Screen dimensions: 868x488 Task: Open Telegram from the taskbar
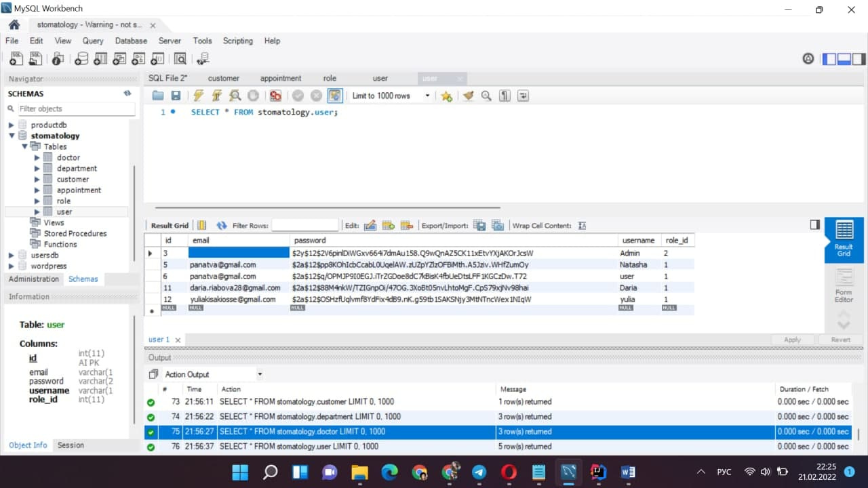(479, 472)
